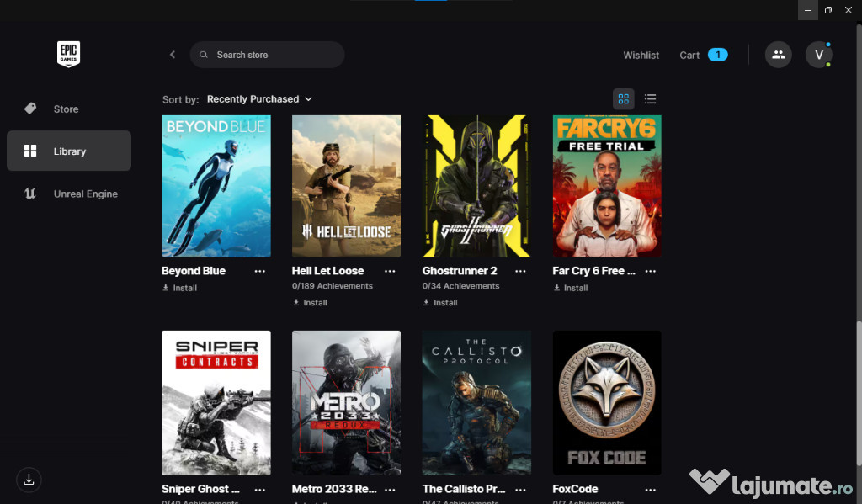
Task: Open the Friends icon
Action: pos(779,55)
